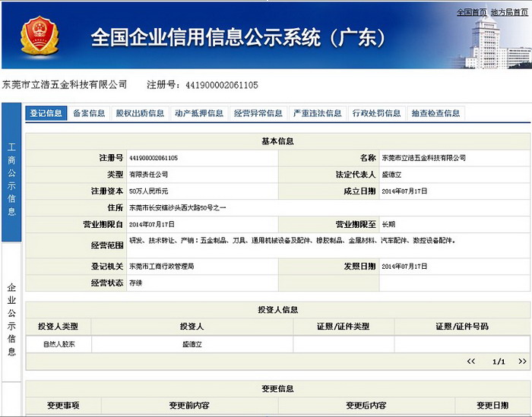
Task: Switch to the 动产抵押信息 tab
Action: [199, 113]
